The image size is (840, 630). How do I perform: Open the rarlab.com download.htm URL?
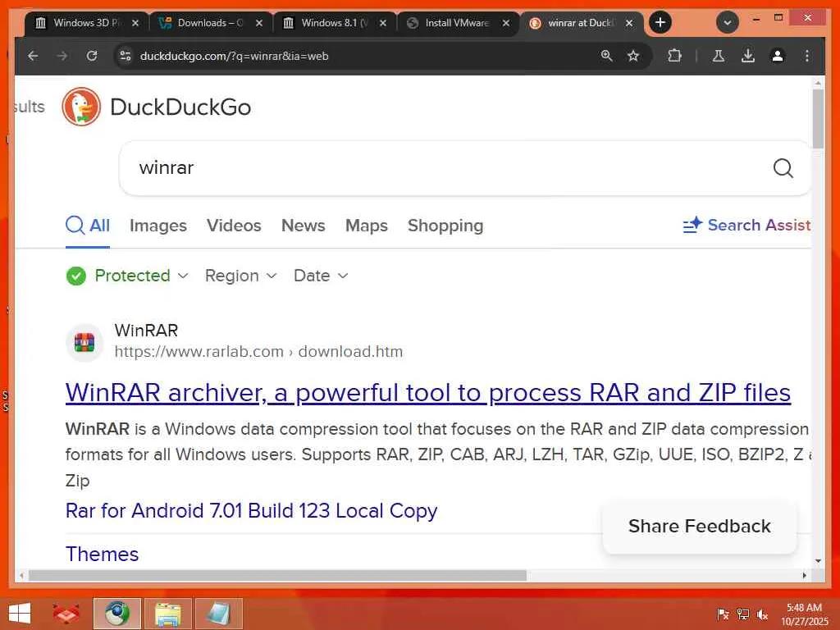coord(258,351)
